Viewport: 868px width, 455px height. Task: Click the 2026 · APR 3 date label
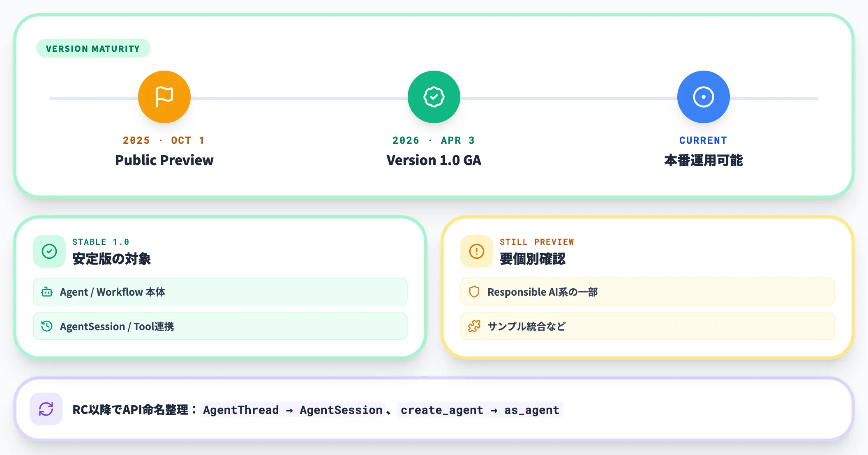[x=434, y=140]
